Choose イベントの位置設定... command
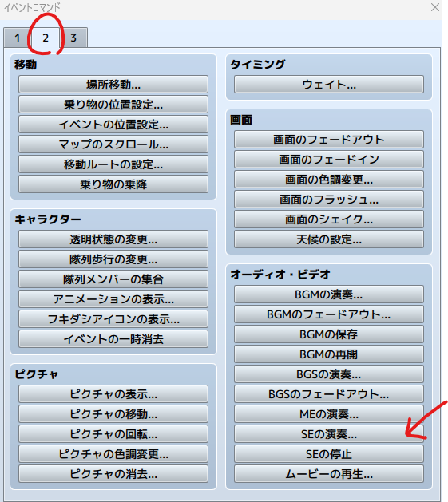 113,125
